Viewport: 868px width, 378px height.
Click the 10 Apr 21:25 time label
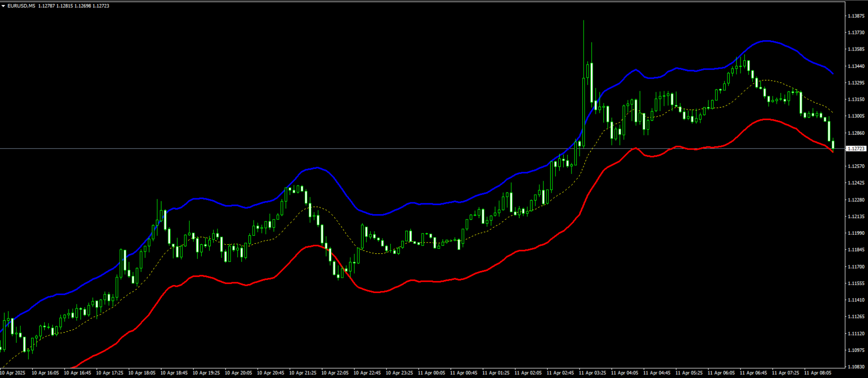(x=302, y=373)
